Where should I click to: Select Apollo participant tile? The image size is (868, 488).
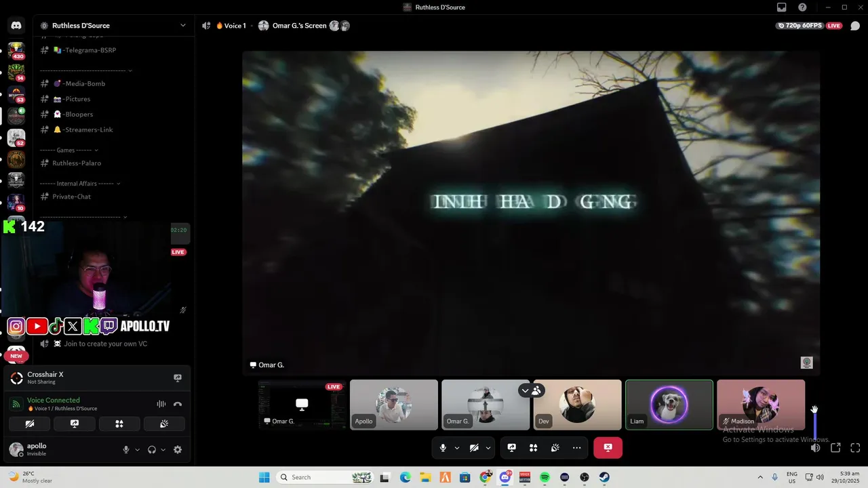click(394, 405)
